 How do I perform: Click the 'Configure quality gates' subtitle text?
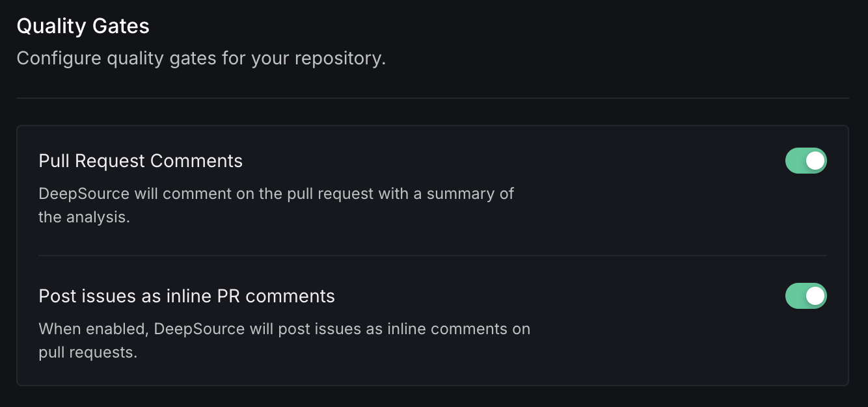(201, 59)
